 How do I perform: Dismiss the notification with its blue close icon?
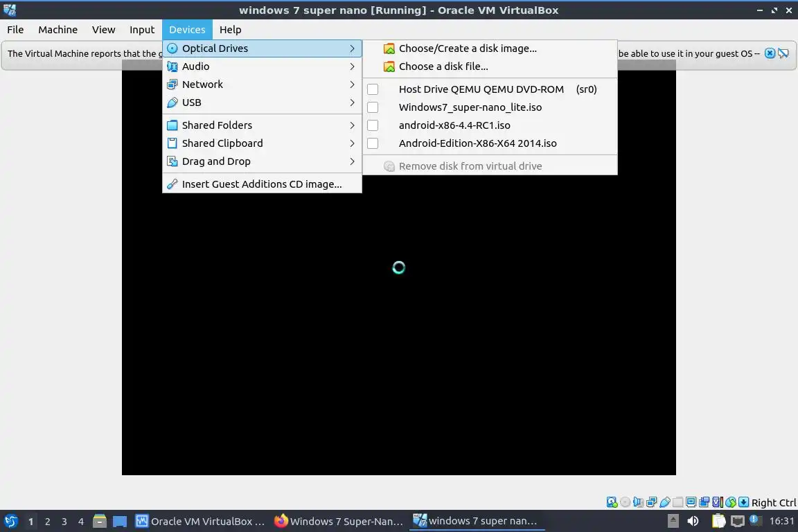770,53
